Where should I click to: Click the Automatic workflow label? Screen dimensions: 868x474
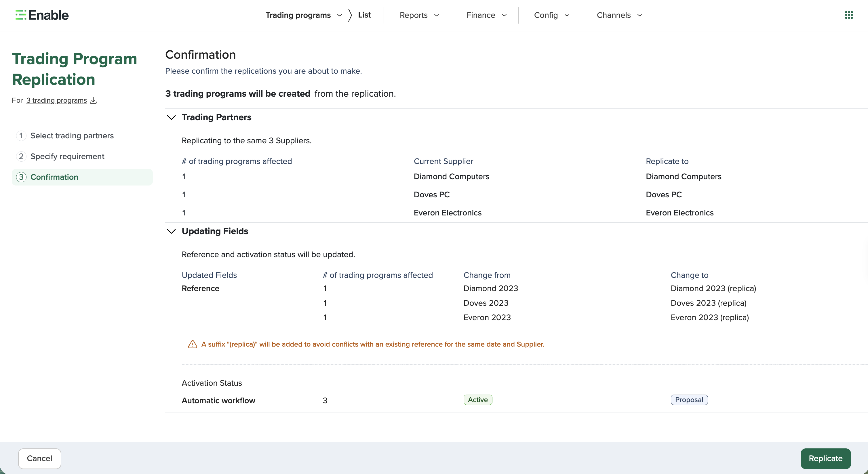click(x=218, y=401)
